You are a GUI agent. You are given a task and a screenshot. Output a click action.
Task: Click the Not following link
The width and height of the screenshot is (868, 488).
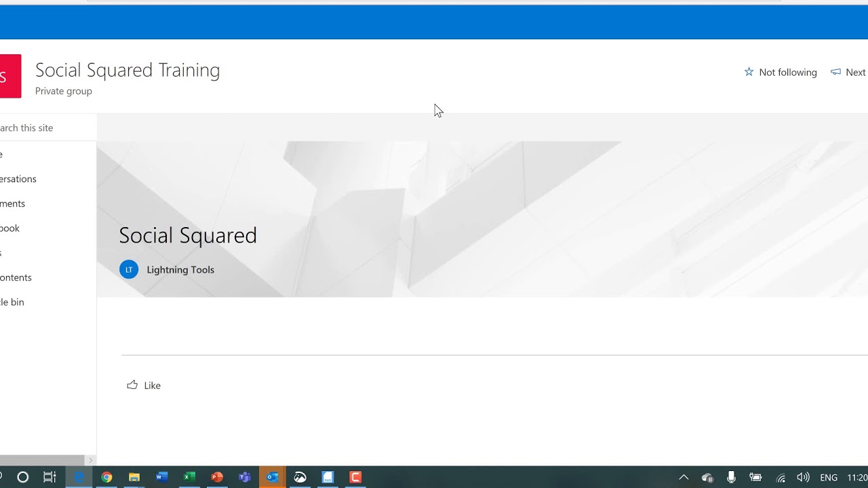(x=788, y=72)
